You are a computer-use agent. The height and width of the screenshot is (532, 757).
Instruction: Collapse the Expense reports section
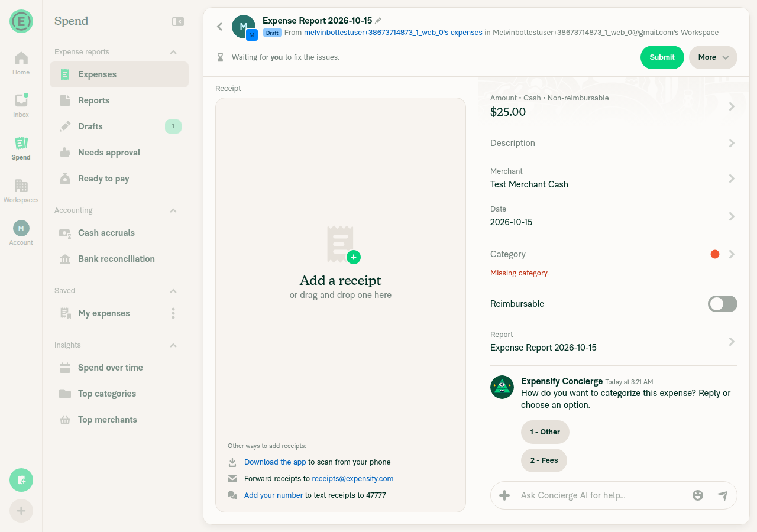coord(173,52)
